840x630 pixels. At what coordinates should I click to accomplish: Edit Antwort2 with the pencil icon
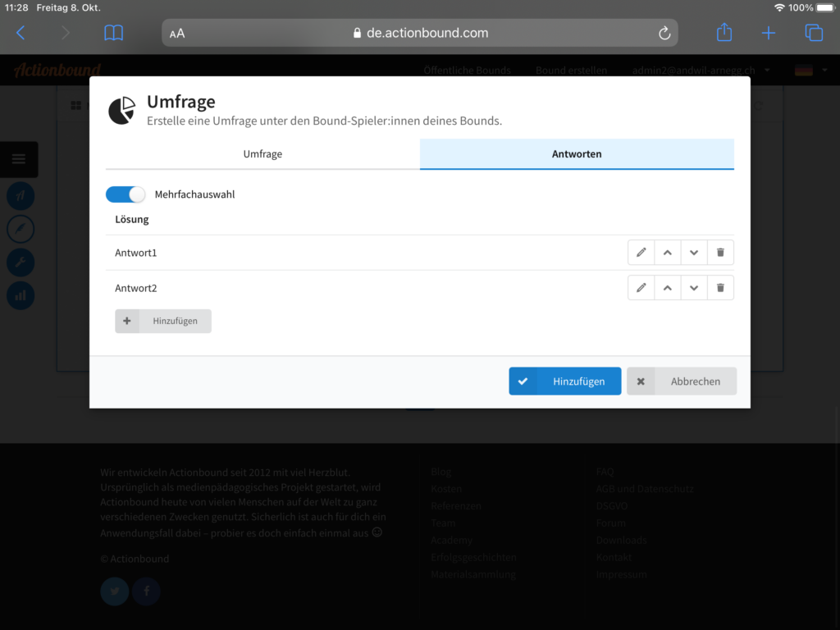click(x=641, y=288)
